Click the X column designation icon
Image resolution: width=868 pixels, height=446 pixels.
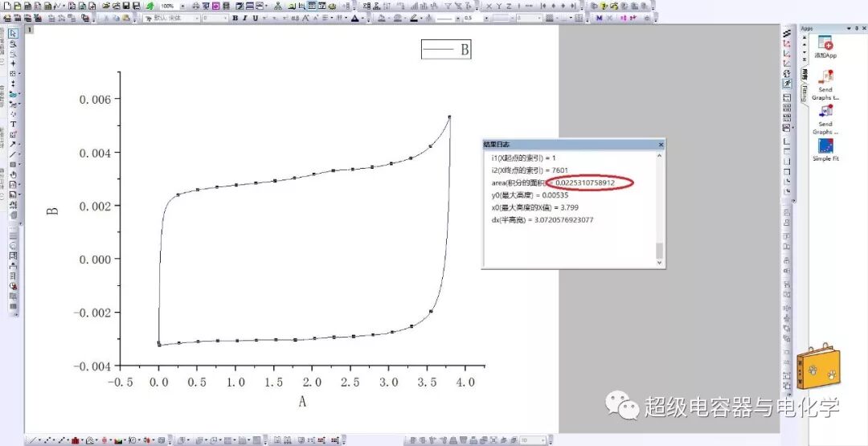[x=489, y=6]
